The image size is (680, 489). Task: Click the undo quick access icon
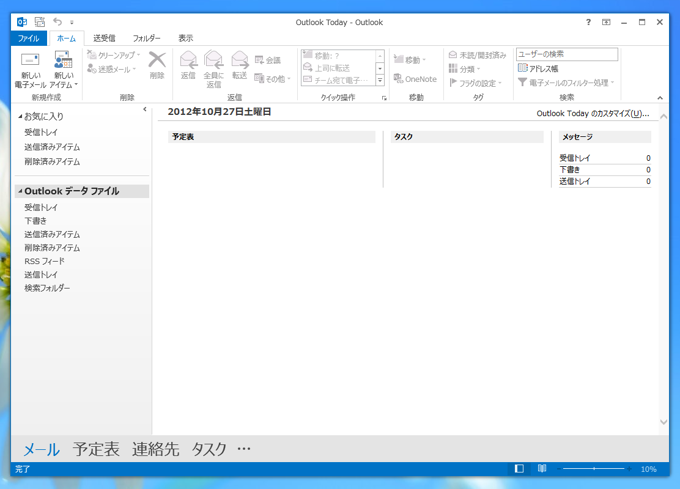57,22
